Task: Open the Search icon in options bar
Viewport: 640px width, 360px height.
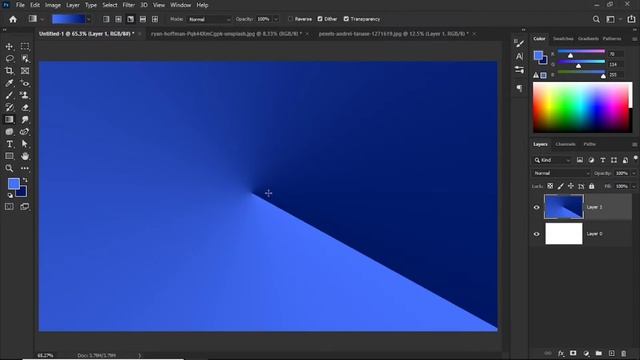Action: coord(596,19)
